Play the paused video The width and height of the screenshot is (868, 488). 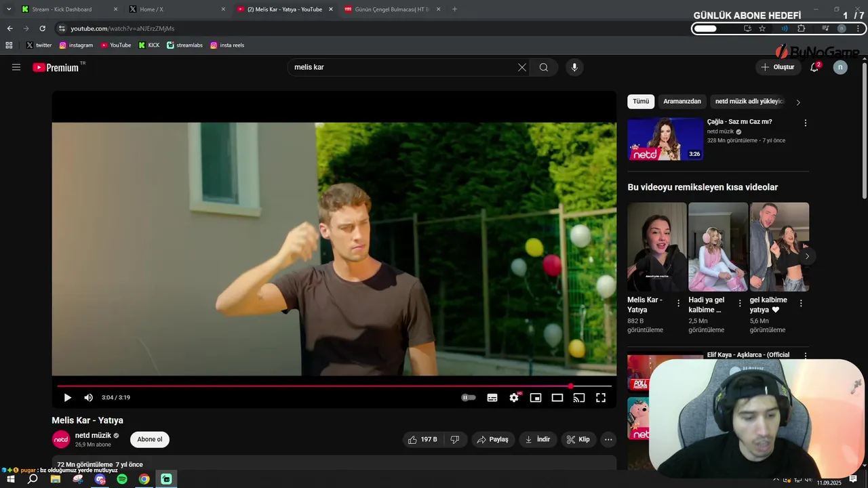click(x=67, y=398)
